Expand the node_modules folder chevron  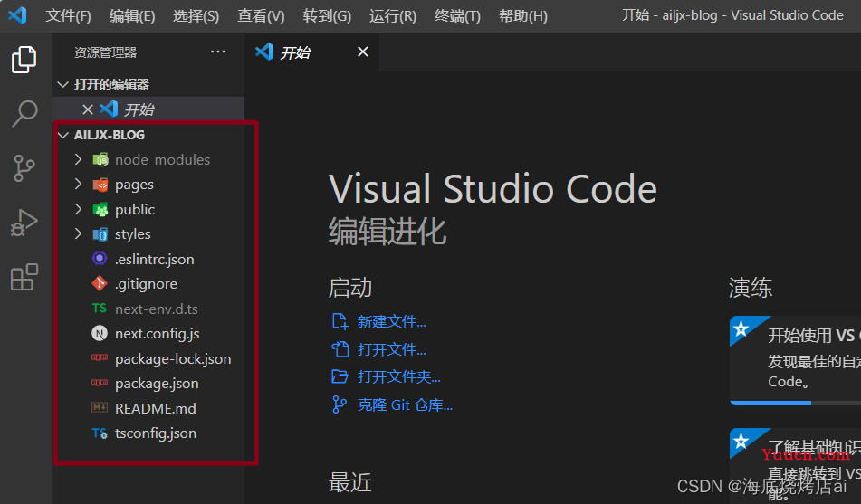[x=78, y=159]
